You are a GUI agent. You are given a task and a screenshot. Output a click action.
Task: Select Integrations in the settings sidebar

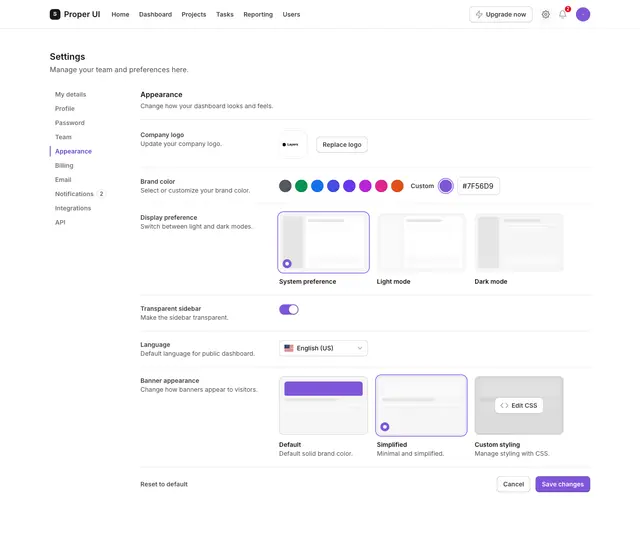(x=73, y=208)
